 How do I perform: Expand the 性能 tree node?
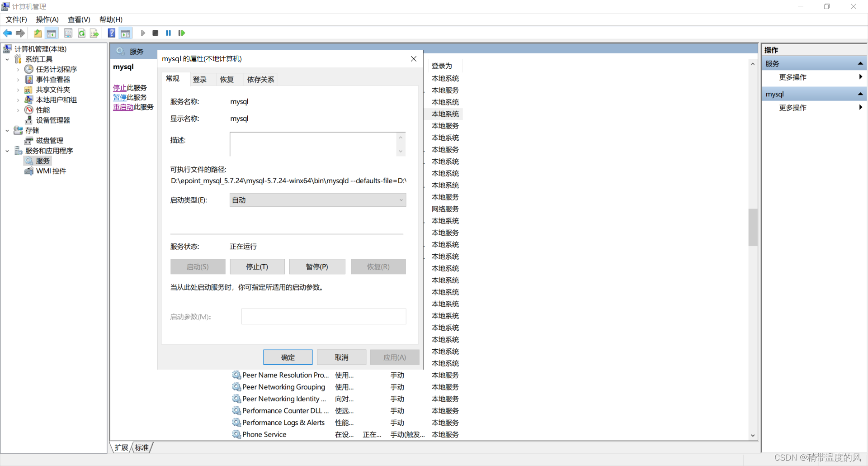point(18,110)
